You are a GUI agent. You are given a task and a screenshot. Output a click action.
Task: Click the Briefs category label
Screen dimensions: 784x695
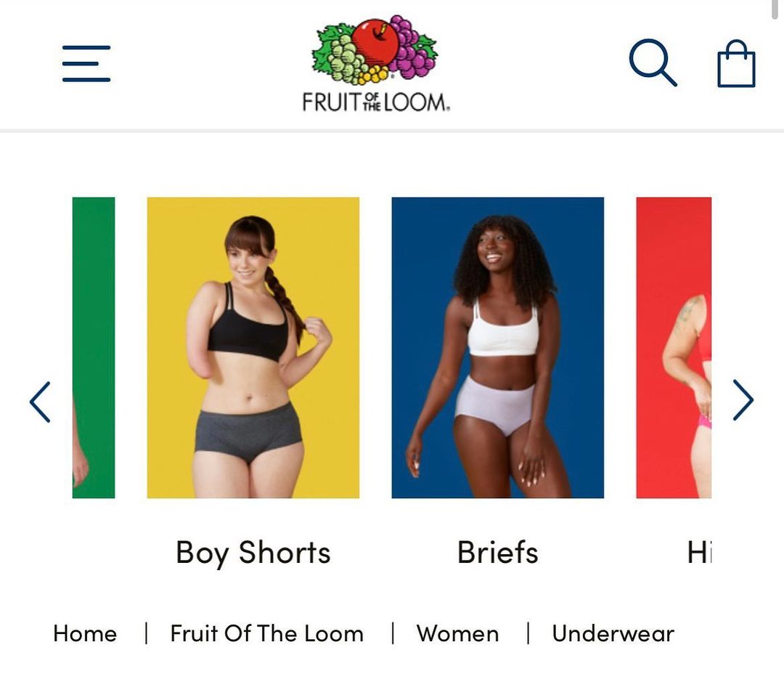[497, 553]
